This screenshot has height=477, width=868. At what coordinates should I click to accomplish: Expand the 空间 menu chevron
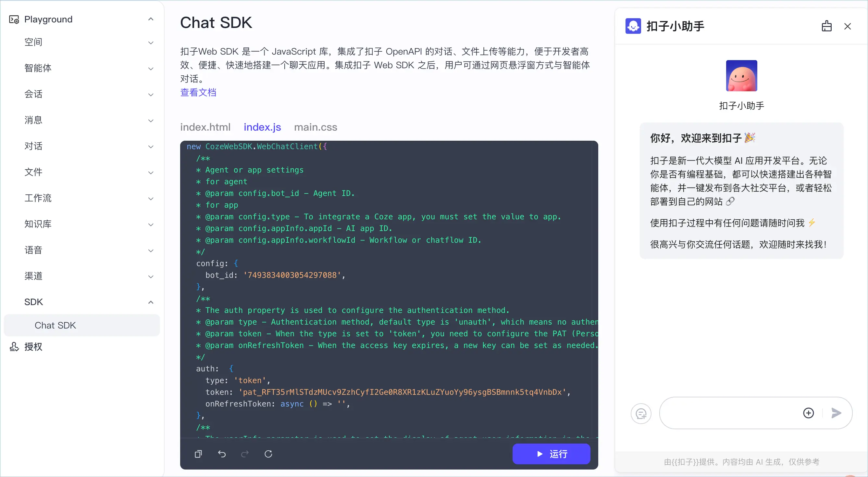tap(151, 43)
